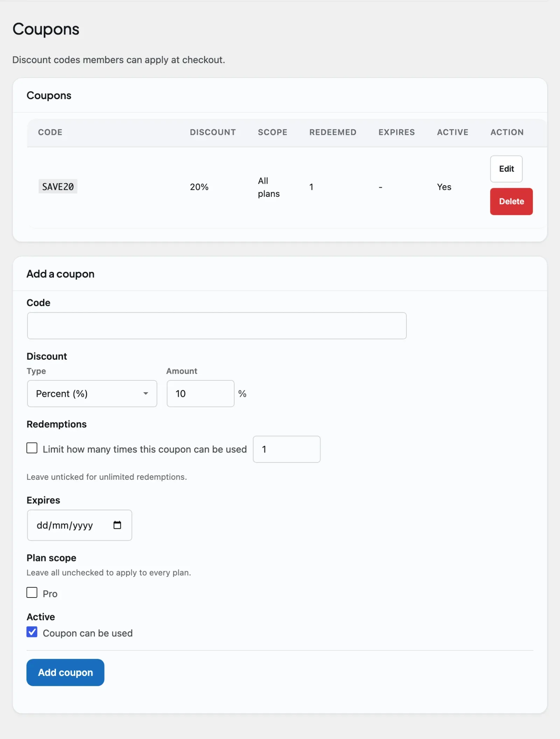Screen dimensions: 560x739
Task: Click the DISCOUNT column header
Action: pyautogui.click(x=213, y=132)
